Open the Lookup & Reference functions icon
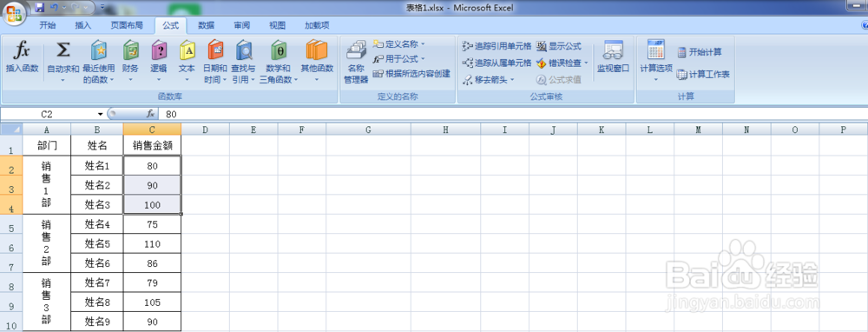Image resolution: width=868 pixels, height=332 pixels. point(244,51)
